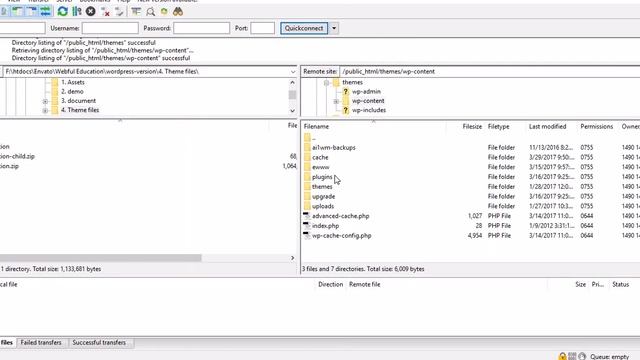
Task: Collapse the remote 'themes' tree node
Action: [x=326, y=82]
